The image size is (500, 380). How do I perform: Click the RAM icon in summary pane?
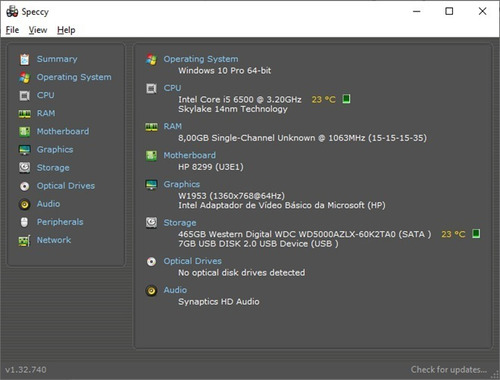(151, 127)
